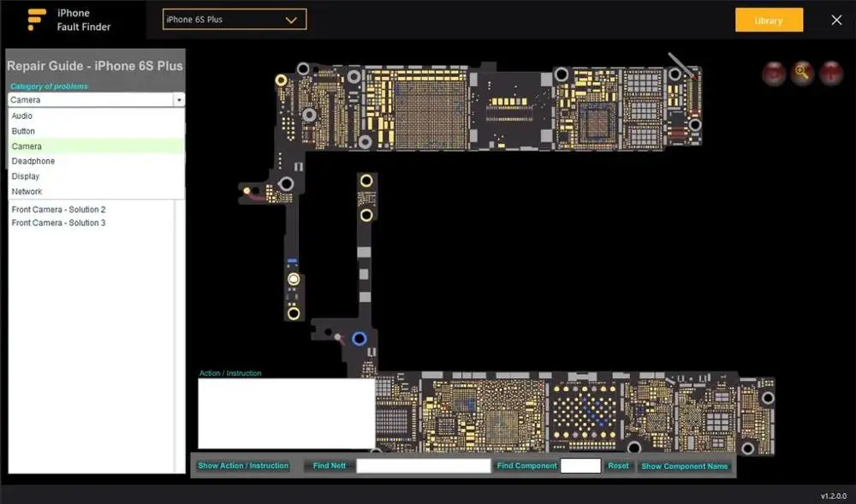Click the left red round icon
The width and height of the screenshot is (856, 504).
tap(774, 73)
